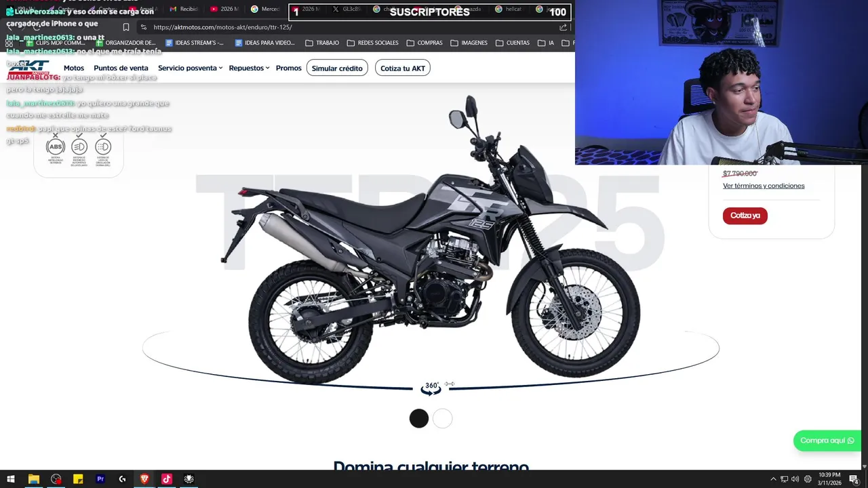Open File Explorer from taskbar
Viewport: 868px width, 488px height.
pos(33,479)
